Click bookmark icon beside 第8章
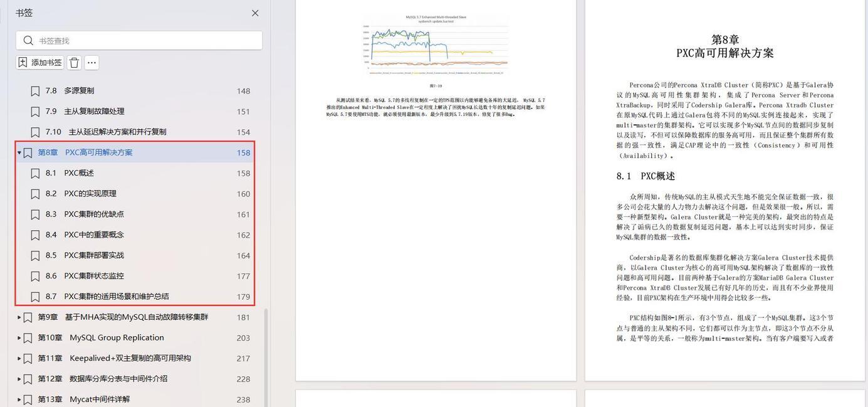Image resolution: width=868 pixels, height=407 pixels. point(28,153)
